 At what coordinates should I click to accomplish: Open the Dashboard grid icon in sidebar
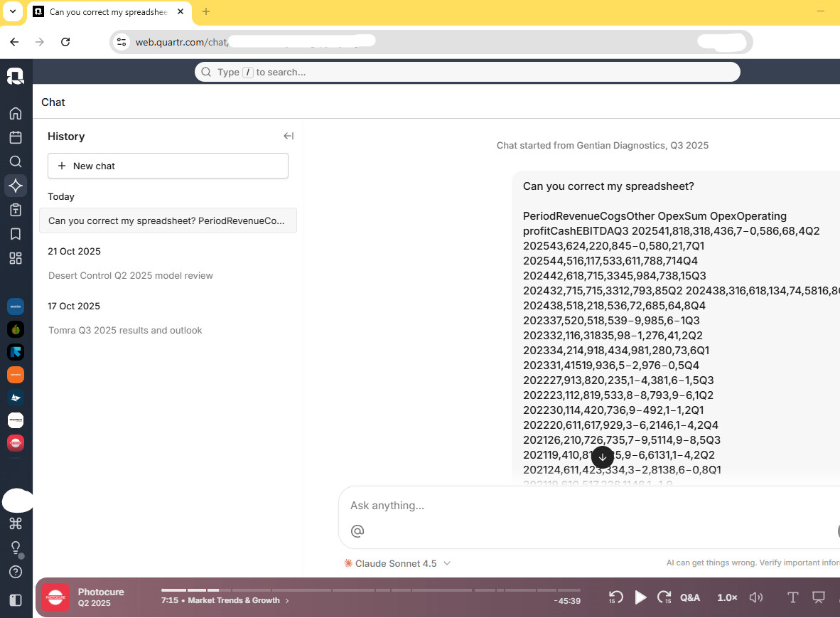(16, 258)
